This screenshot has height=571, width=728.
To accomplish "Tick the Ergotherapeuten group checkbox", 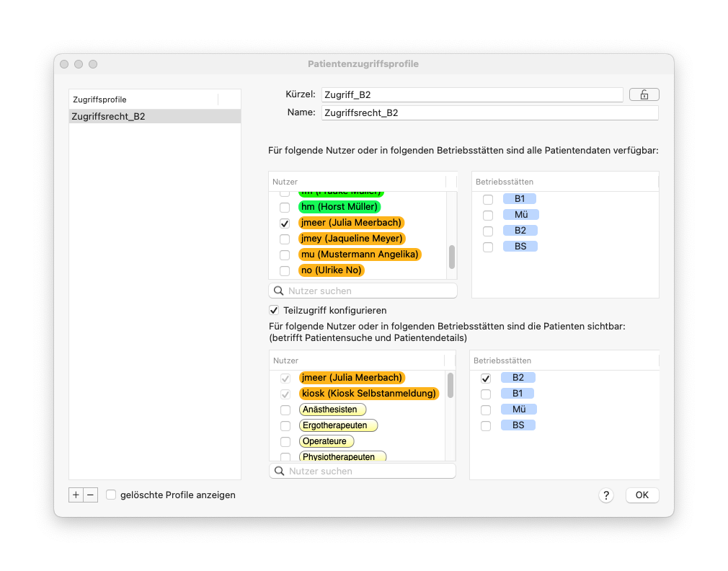I will pos(285,425).
